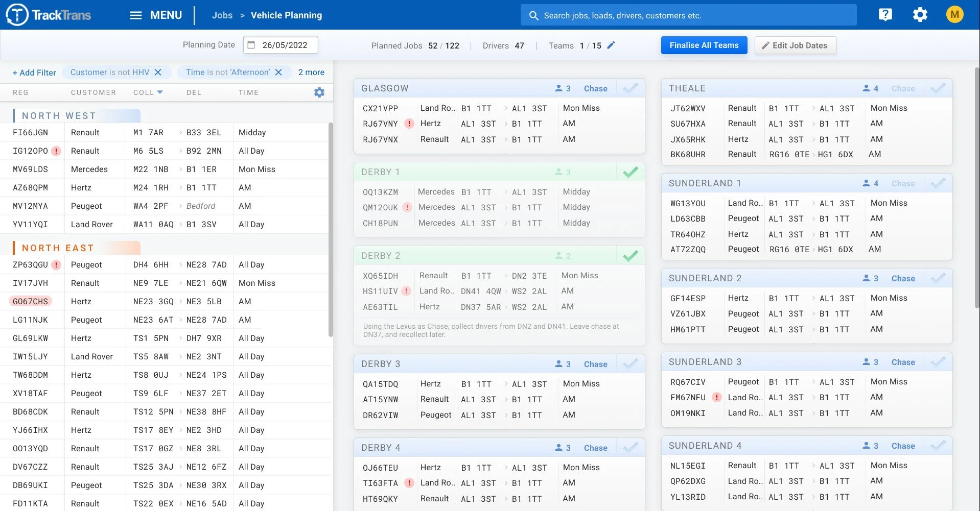Click the page vertical scrollbar
The height and width of the screenshot is (511, 980).
click(977, 189)
